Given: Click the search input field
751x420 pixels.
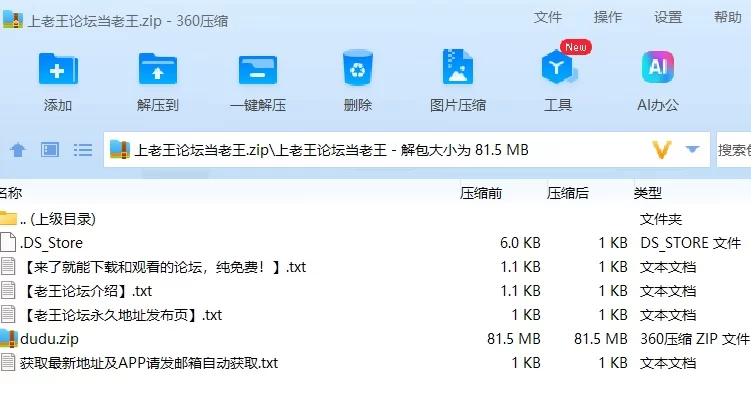Looking at the screenshot, I should pyautogui.click(x=734, y=150).
